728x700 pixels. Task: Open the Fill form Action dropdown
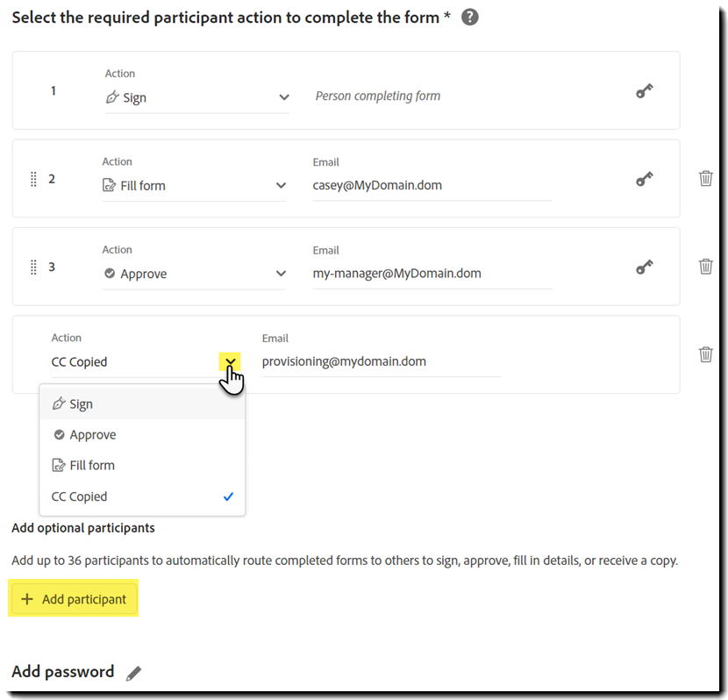click(282, 185)
